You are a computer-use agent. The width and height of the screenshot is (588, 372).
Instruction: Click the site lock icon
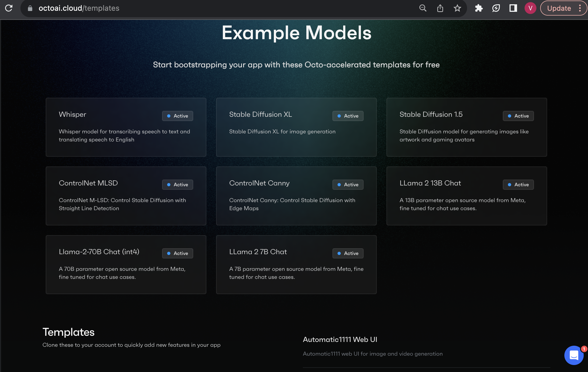point(30,8)
